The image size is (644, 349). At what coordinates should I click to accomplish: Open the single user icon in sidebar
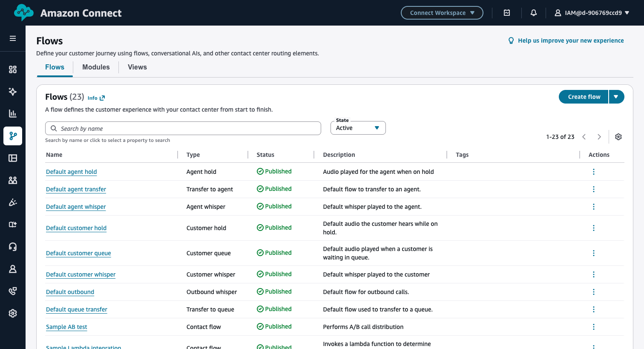tap(13, 269)
